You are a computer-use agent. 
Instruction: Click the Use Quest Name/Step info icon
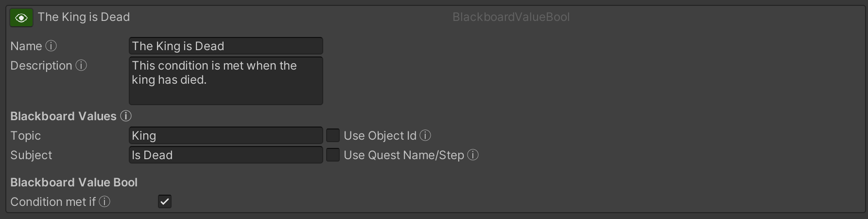[473, 155]
